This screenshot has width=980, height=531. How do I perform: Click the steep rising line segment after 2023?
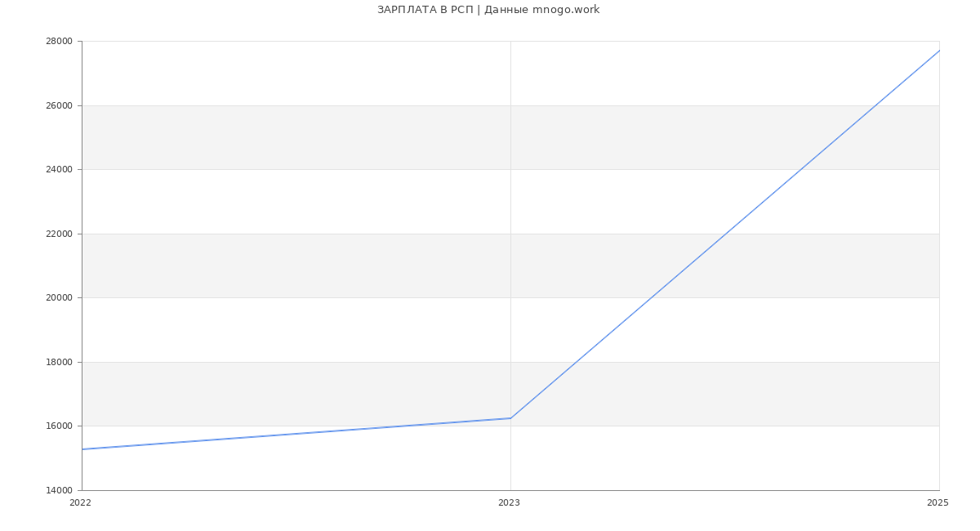[724, 234]
